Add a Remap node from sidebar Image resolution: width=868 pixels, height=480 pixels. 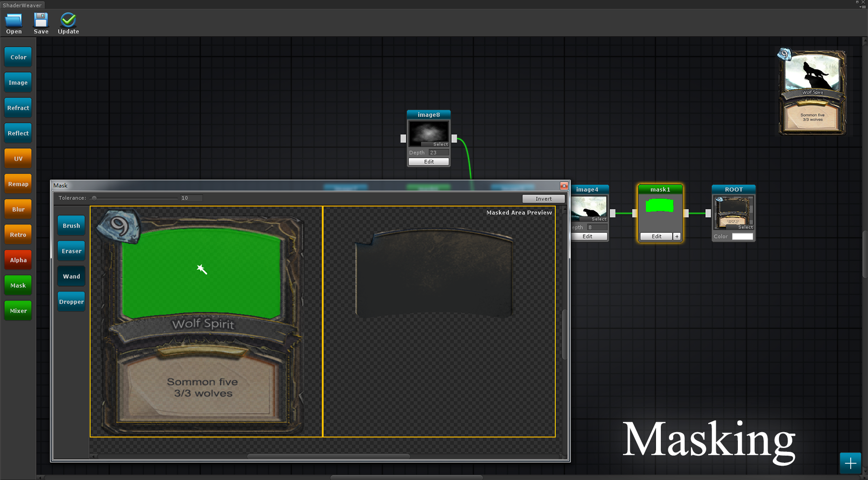[18, 184]
